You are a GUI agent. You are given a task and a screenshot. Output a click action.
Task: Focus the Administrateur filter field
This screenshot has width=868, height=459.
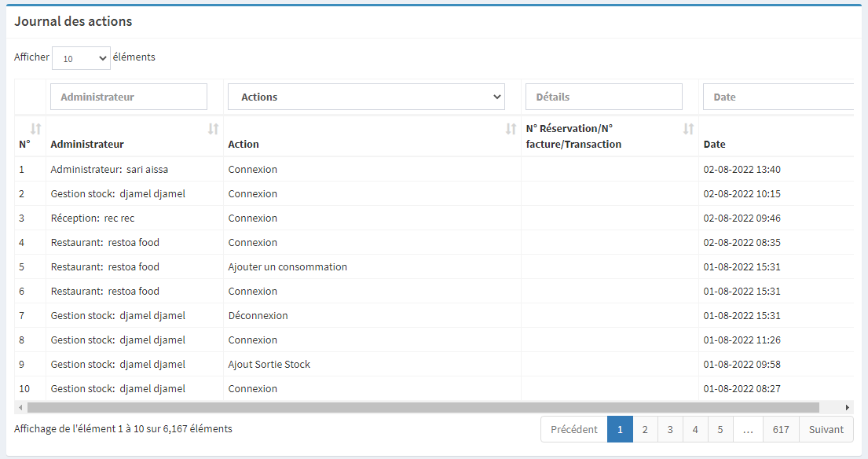point(129,97)
